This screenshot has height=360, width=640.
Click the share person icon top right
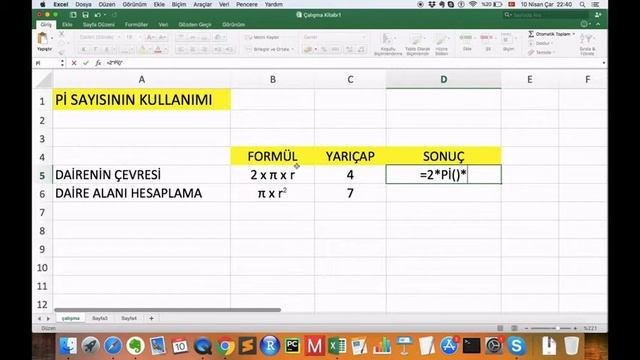598,15
